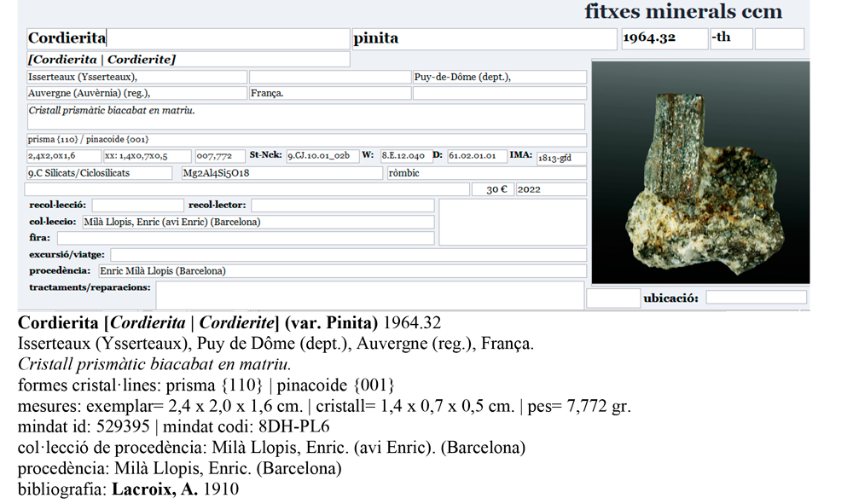Select the pinita variety field

pos(485,38)
